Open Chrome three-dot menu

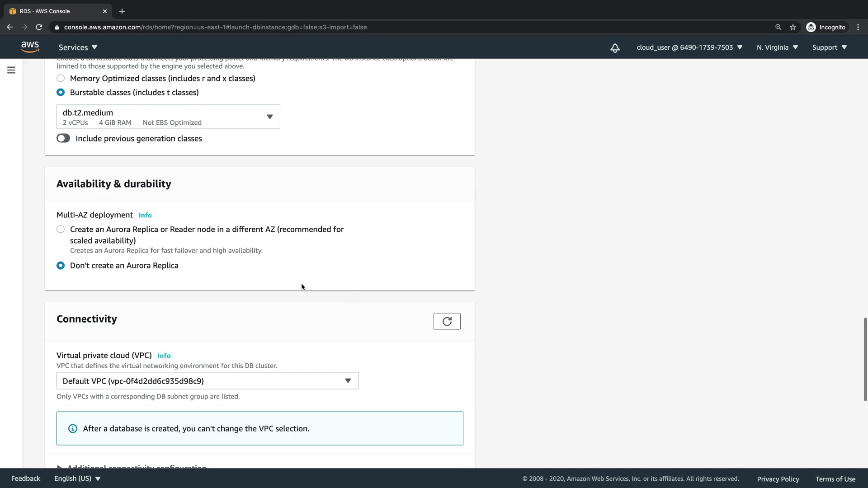858,27
